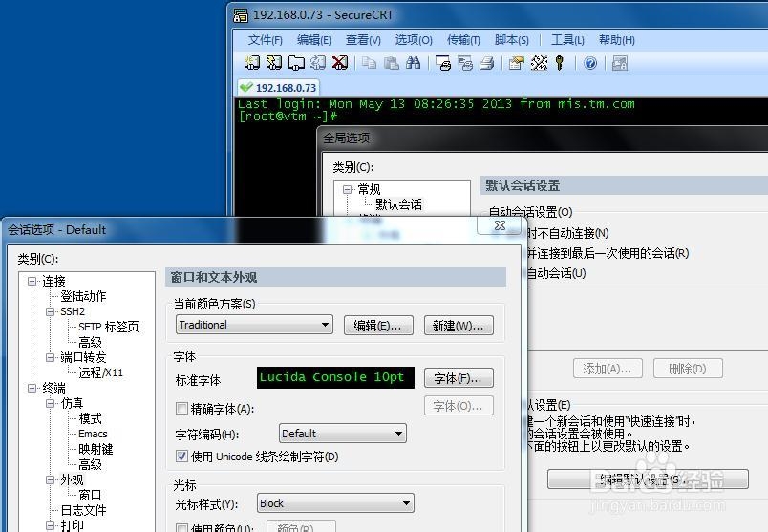Screen dimensions: 768x532
Task: Collapse 常规 node in 全局选项 tree
Action: tap(348, 189)
